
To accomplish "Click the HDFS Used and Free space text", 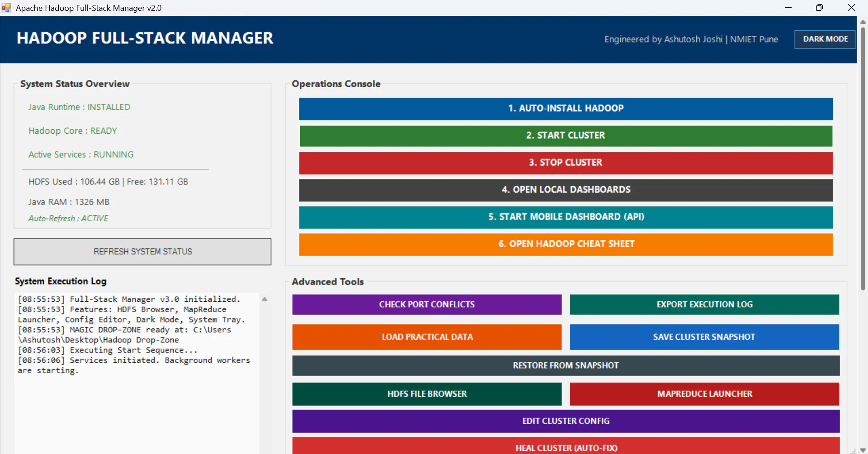I will tap(108, 182).
